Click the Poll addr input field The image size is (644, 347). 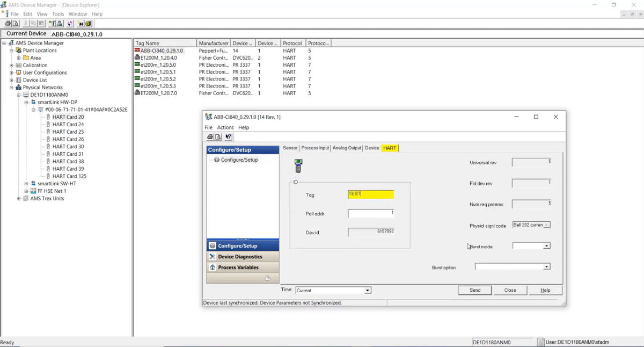[371, 213]
